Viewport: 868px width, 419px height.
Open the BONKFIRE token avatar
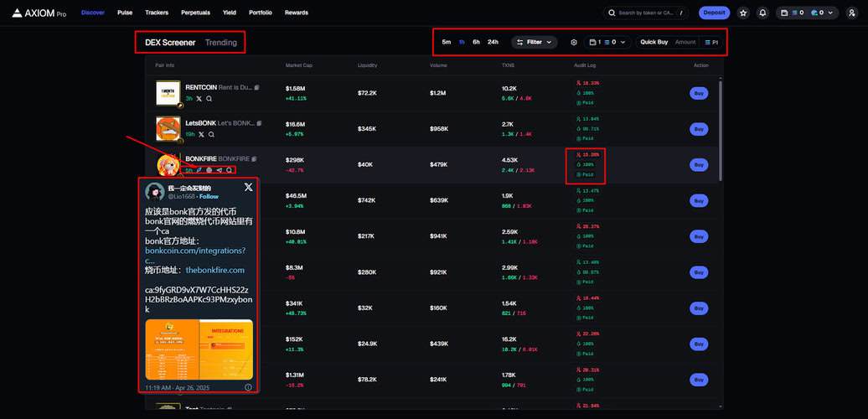[x=168, y=165]
